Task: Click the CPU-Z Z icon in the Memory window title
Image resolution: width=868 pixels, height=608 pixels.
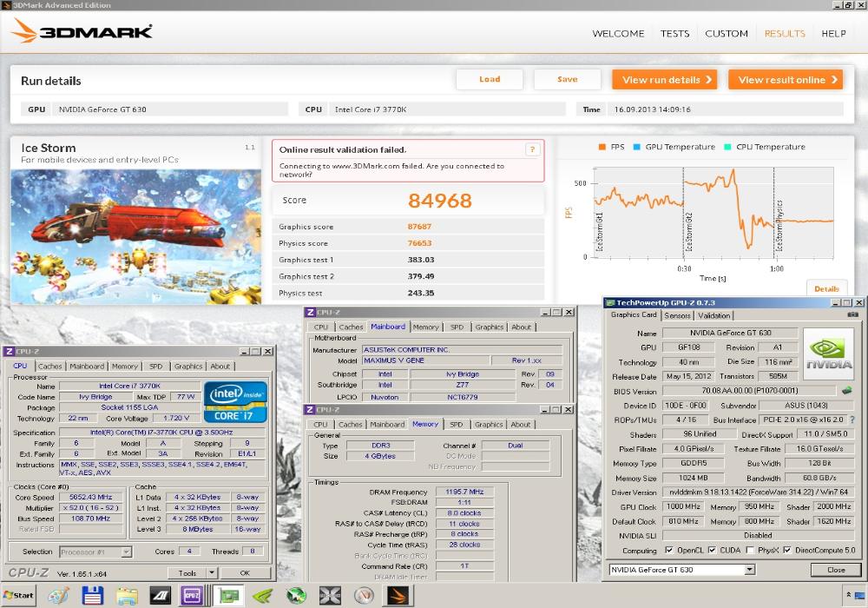Action: pos(311,410)
